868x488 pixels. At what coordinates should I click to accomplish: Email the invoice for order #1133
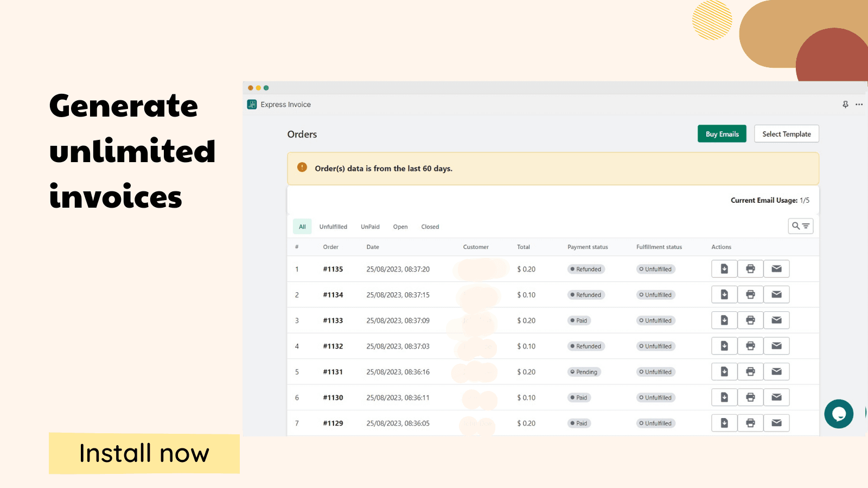click(x=776, y=320)
